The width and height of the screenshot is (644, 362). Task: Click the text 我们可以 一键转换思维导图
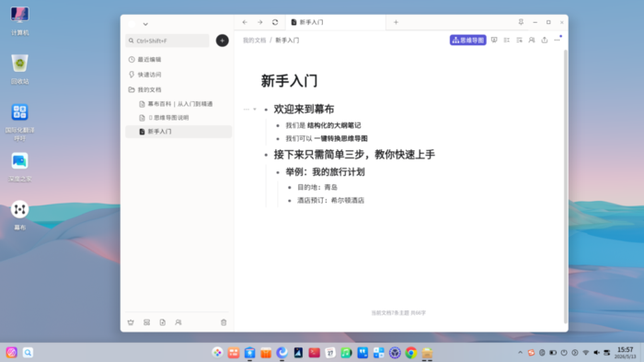(x=327, y=139)
